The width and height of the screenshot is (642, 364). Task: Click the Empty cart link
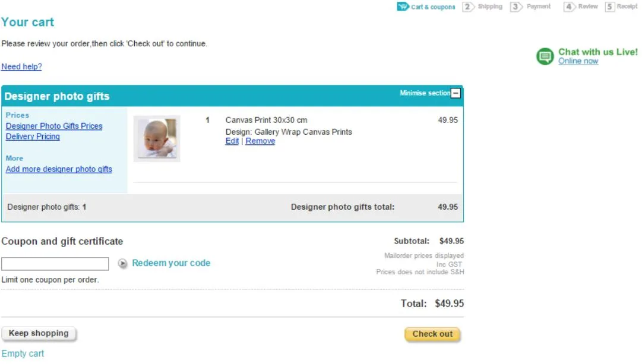[x=23, y=354]
